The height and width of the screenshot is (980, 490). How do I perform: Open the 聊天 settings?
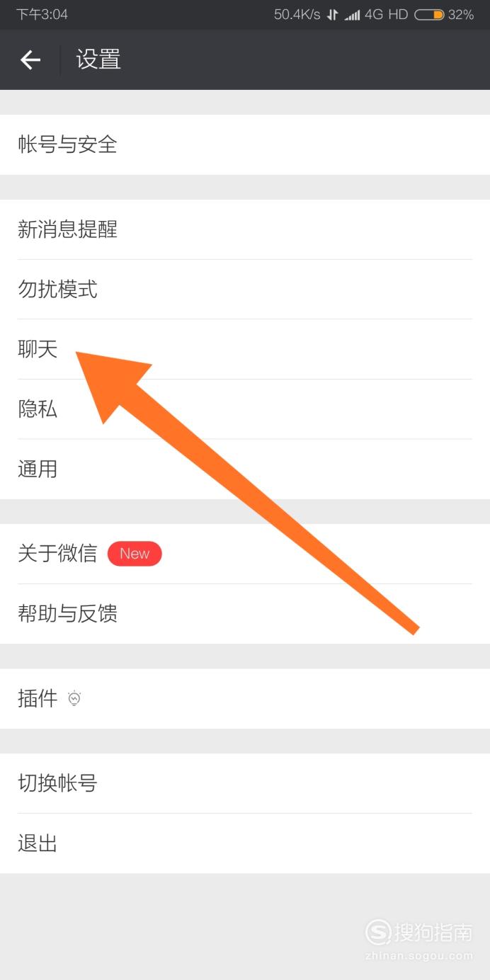(245, 349)
